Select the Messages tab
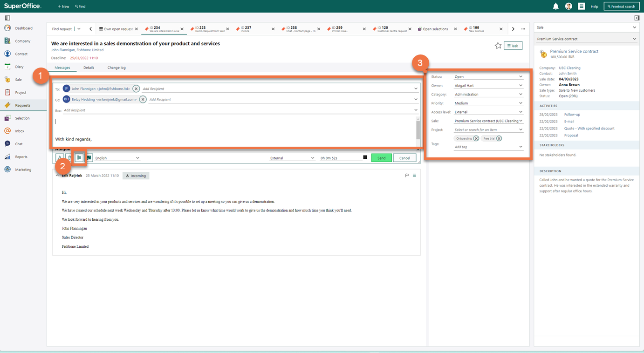Screen dimensions: 644x353 click(62, 68)
